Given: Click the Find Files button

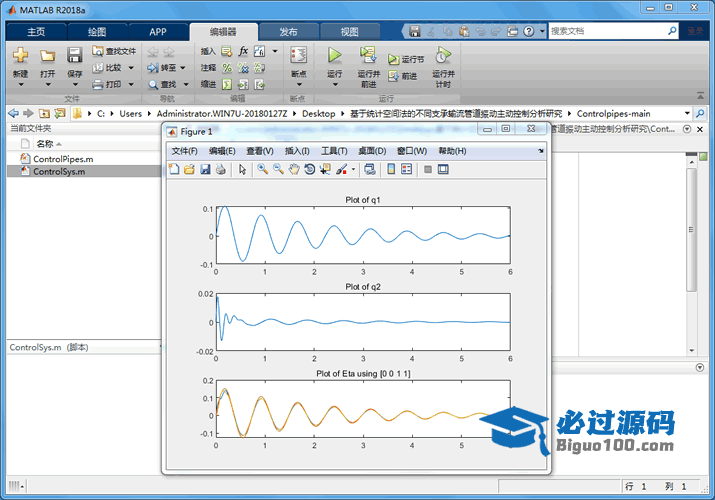Looking at the screenshot, I should (114, 51).
